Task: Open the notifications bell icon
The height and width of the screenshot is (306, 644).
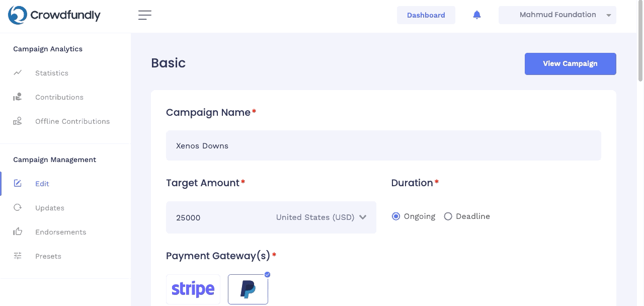Action: point(477,15)
